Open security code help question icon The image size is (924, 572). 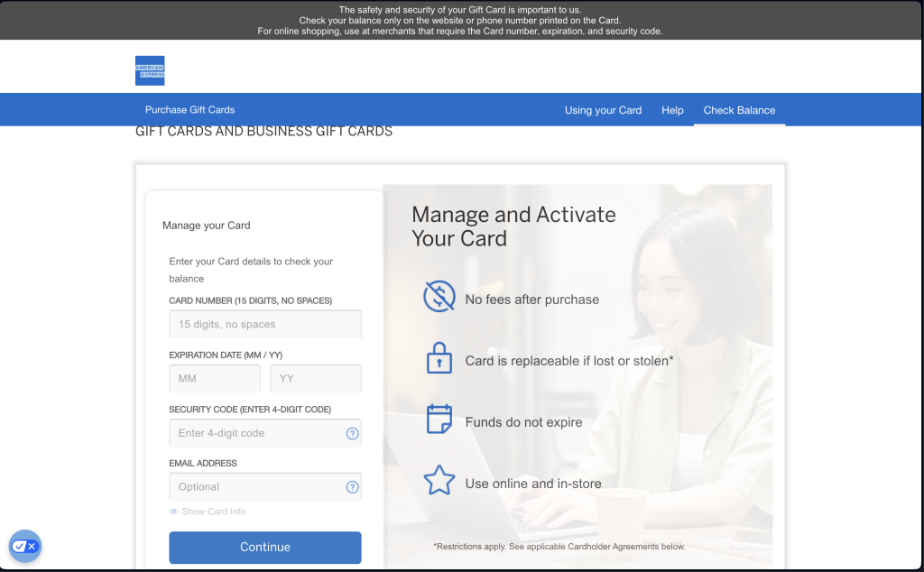353,434
